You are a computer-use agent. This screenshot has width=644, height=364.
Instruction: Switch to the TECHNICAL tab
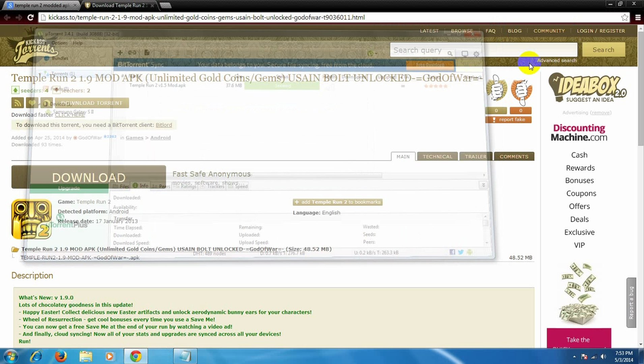[437, 156]
